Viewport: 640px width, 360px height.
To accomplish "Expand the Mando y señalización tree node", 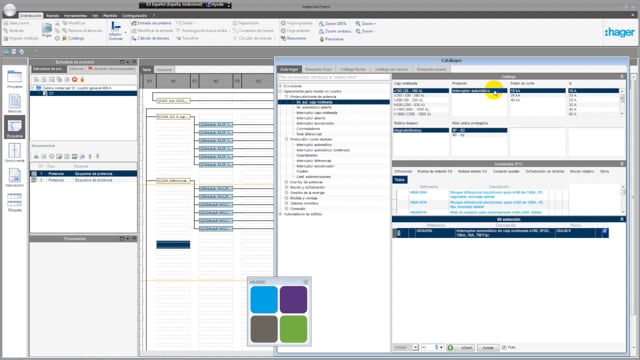I will (x=287, y=187).
